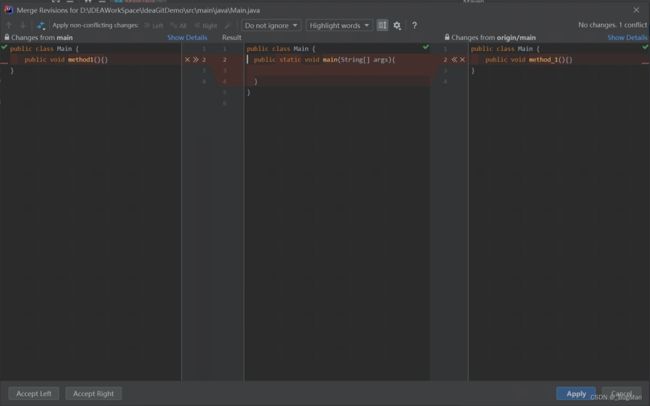Click Accept Left button
Image resolution: width=650 pixels, height=406 pixels.
coord(34,394)
